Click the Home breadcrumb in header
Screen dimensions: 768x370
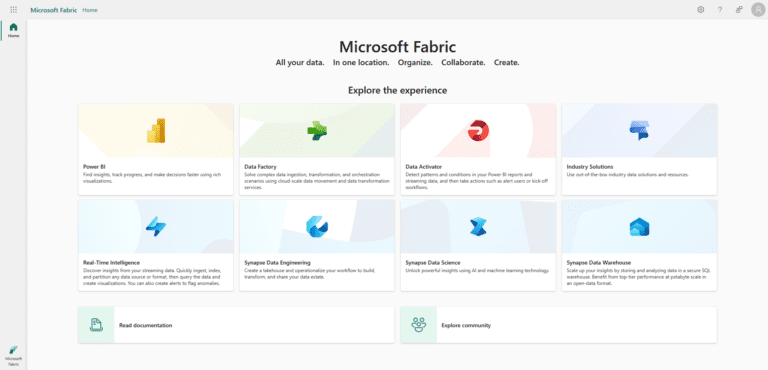point(90,10)
